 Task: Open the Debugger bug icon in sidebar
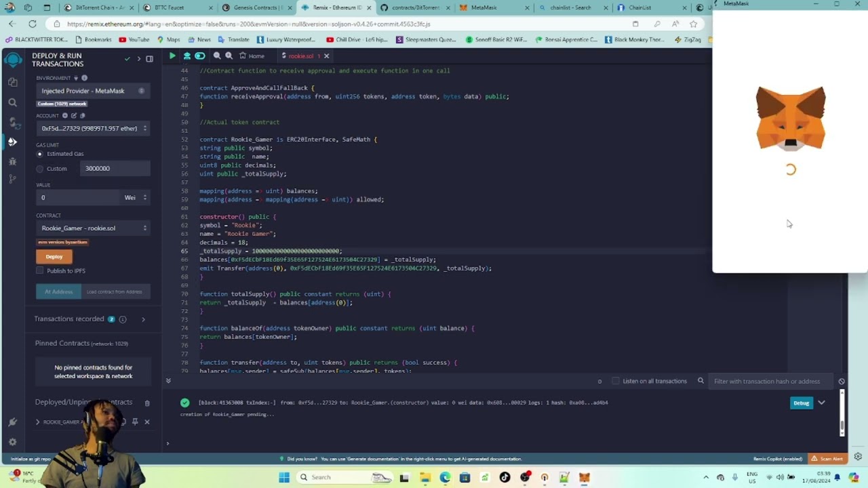[x=12, y=161]
